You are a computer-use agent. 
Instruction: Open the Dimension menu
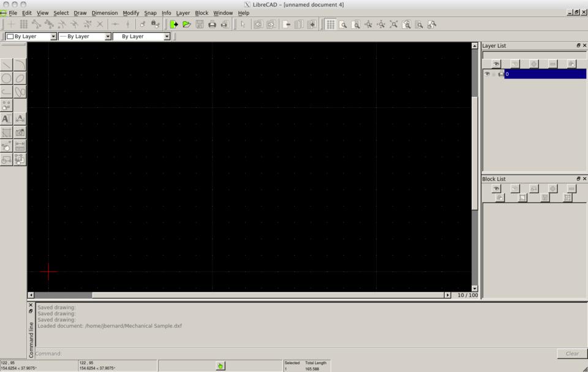click(104, 13)
